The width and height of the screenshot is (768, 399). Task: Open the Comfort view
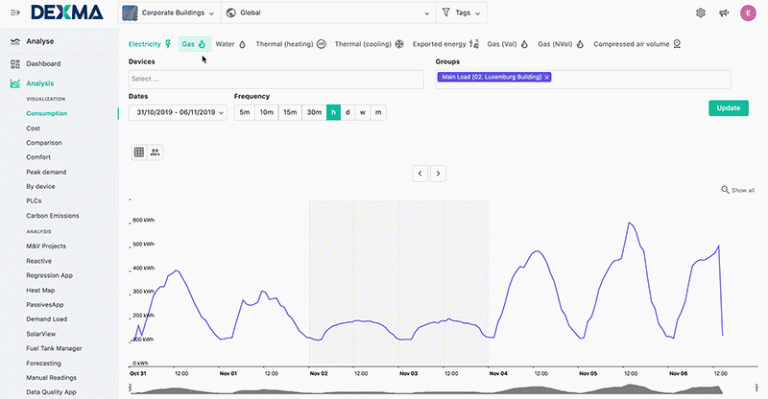pos(39,157)
